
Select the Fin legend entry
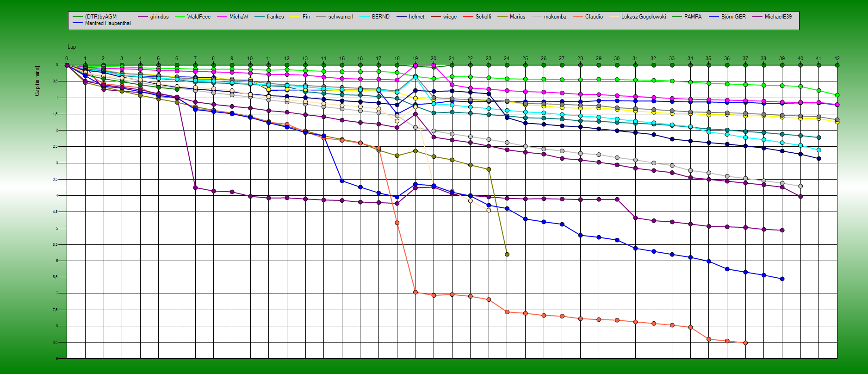[x=300, y=17]
